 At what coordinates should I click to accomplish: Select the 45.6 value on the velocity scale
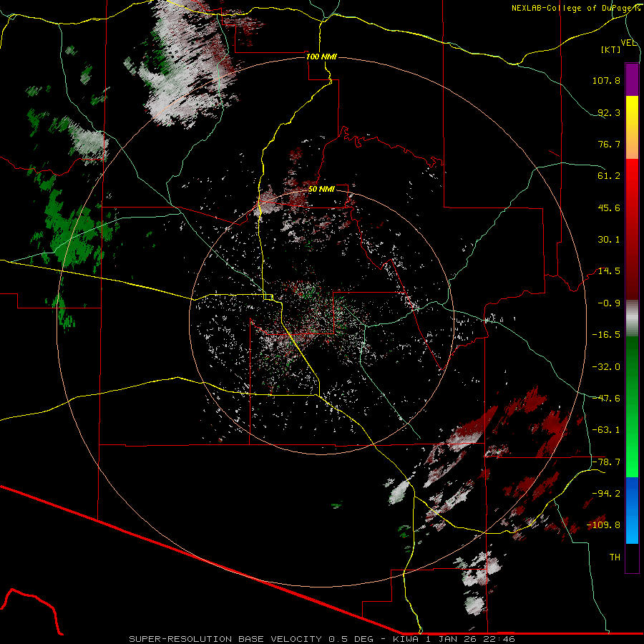[x=609, y=208]
